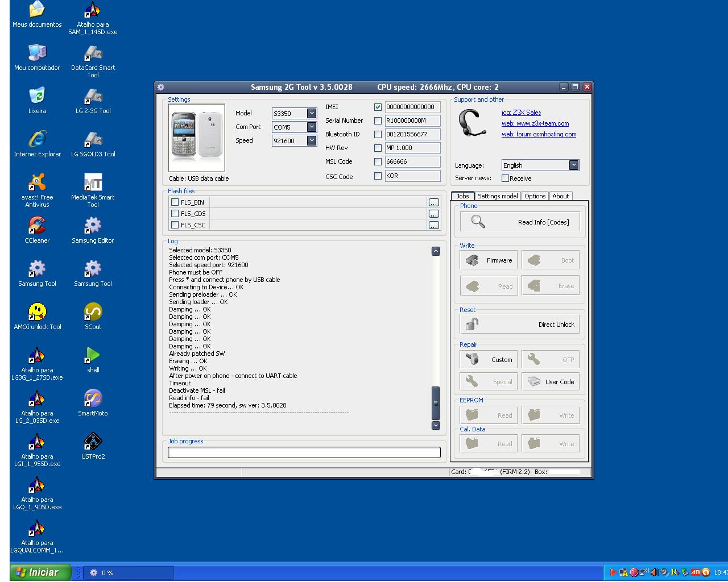
Task: Check the FLS_CDS flash file box
Action: pos(175,213)
